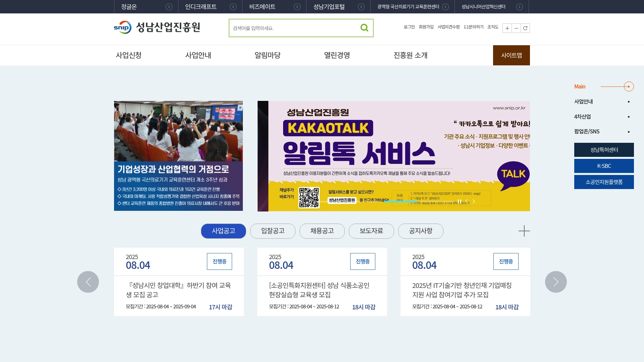
Task: Click the Main side navigation label
Action: [580, 86]
